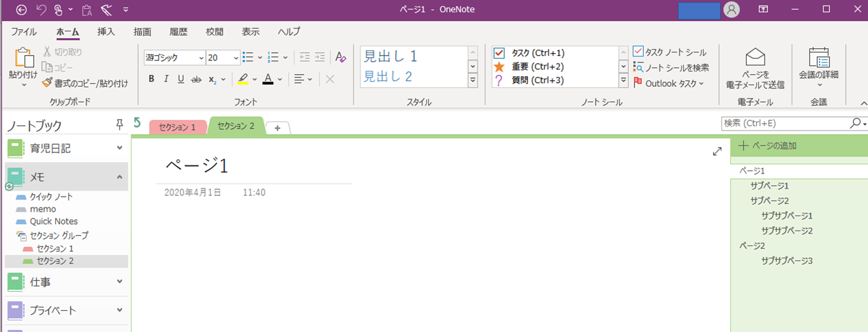The image size is (868, 332).
Task: Click 書式のコピー/貼り付け button
Action: click(x=85, y=83)
